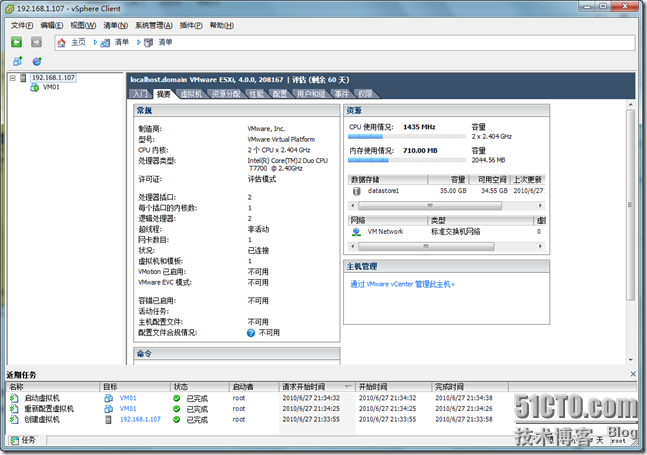Click the VM Network row name
The width and height of the screenshot is (647, 455).
385,232
